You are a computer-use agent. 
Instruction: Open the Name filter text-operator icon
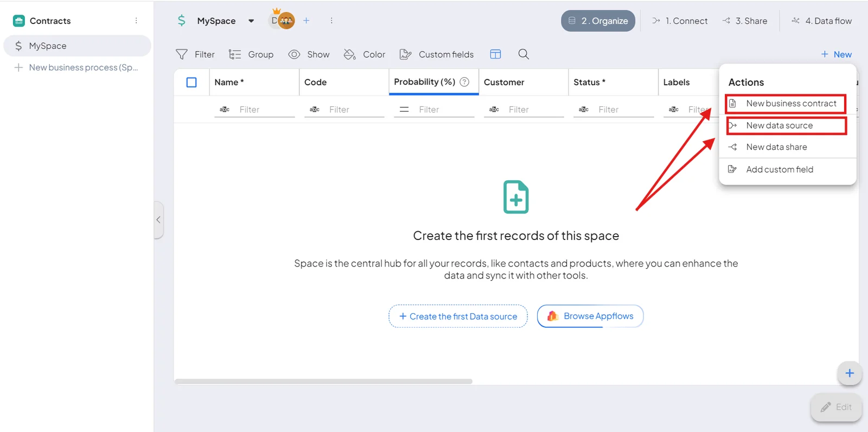(x=225, y=110)
